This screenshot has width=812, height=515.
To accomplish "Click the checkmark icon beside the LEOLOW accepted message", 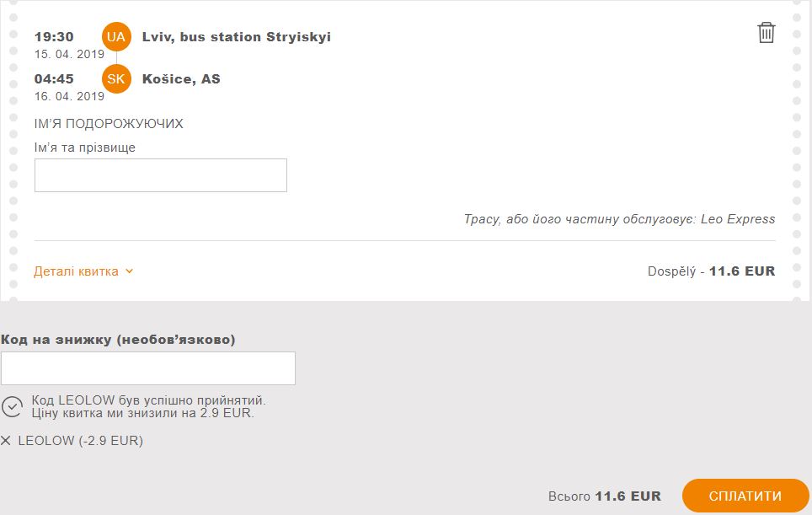I will 12,407.
